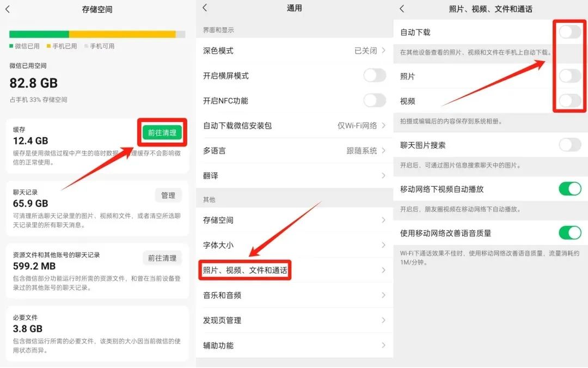
Task: Open 自动下载微信安装包 option
Action: [295, 126]
